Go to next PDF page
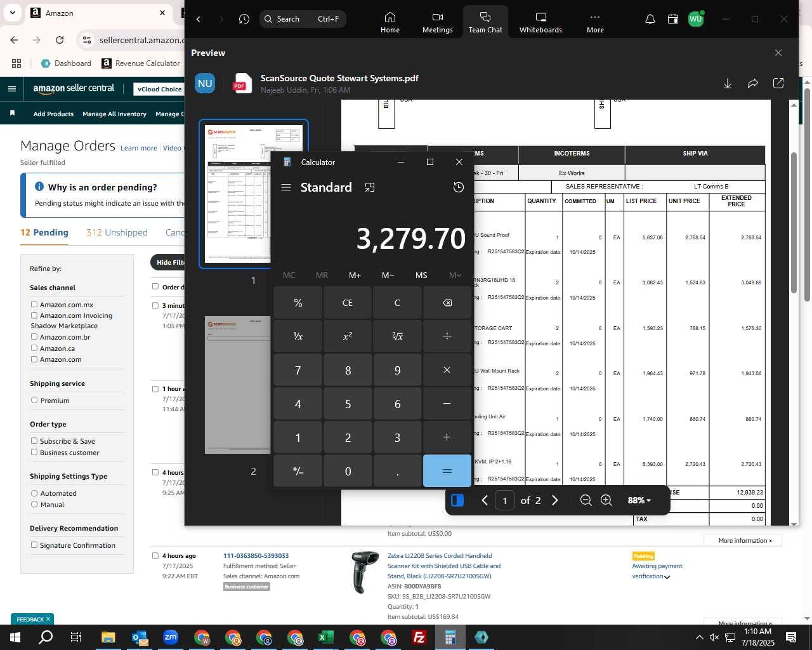This screenshot has width=812, height=650. (x=555, y=500)
